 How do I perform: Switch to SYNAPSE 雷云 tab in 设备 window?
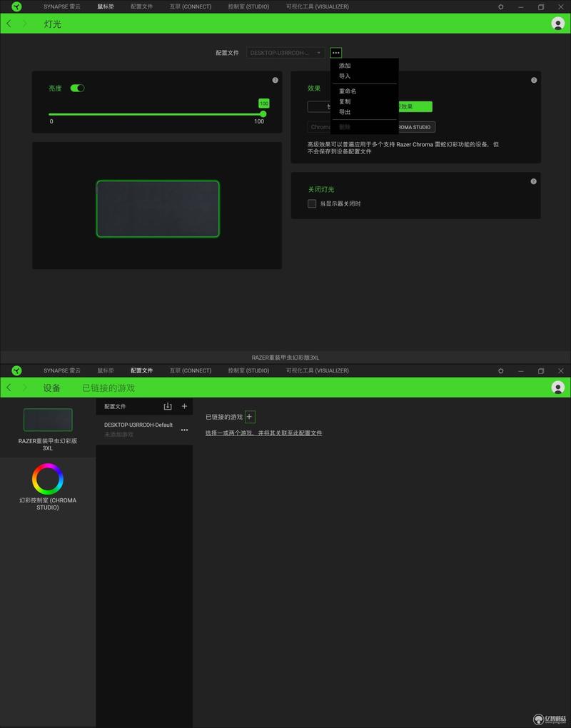point(62,370)
